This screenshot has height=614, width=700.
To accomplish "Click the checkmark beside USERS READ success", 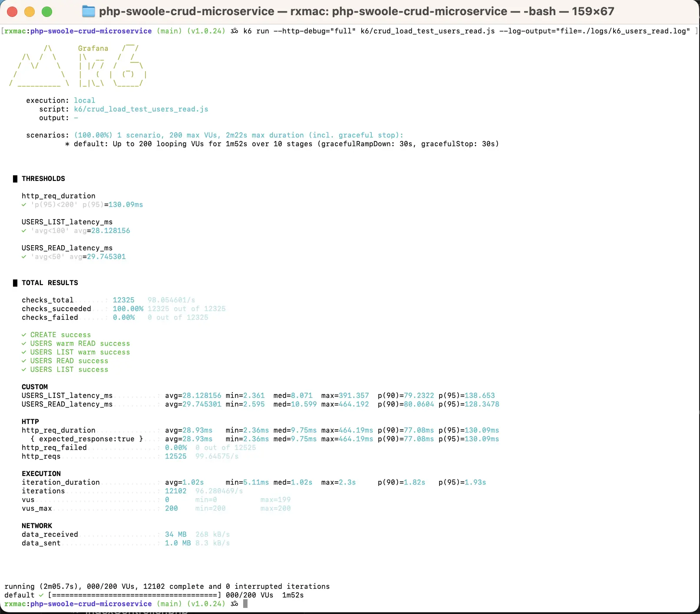I will tap(24, 361).
